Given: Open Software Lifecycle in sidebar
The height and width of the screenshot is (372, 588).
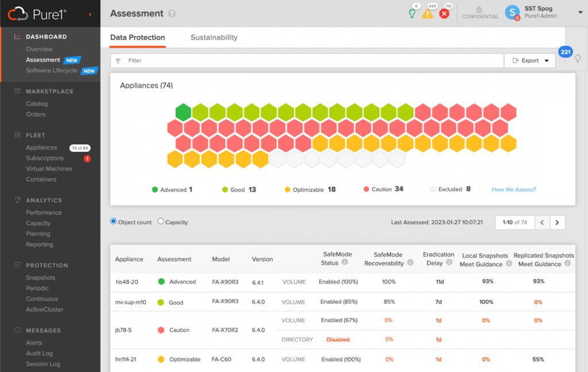Looking at the screenshot, I should click(x=51, y=71).
